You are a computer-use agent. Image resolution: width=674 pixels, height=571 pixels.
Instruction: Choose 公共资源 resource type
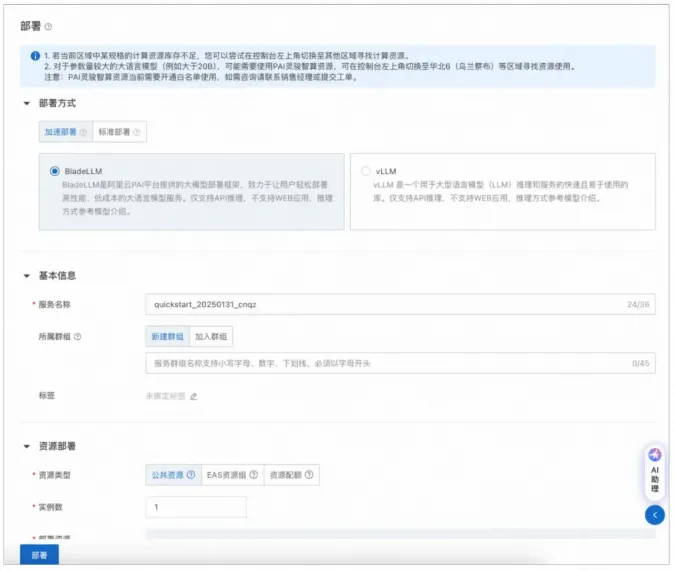(173, 475)
